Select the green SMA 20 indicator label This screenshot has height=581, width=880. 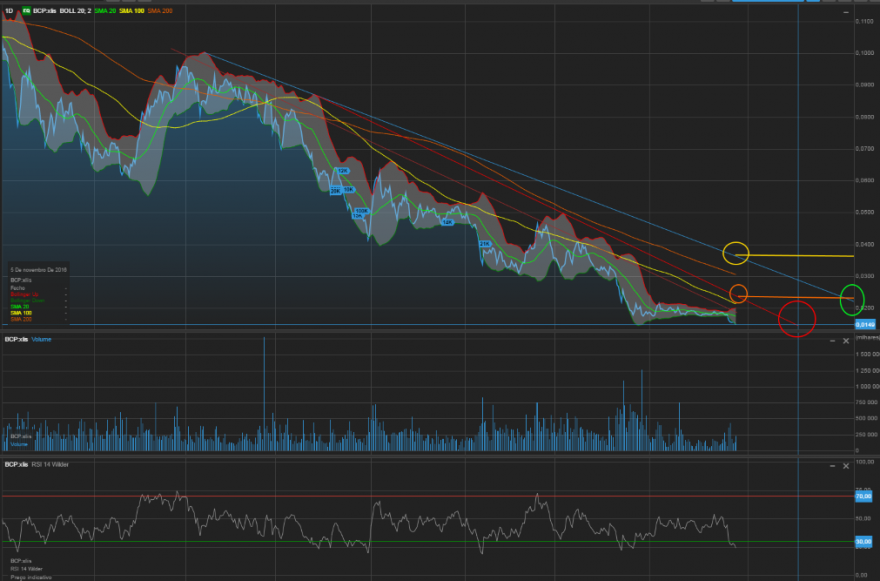point(105,11)
